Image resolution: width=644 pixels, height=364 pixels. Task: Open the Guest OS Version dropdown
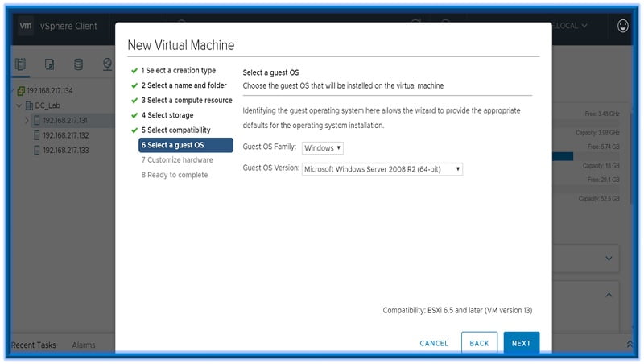pyautogui.click(x=382, y=169)
